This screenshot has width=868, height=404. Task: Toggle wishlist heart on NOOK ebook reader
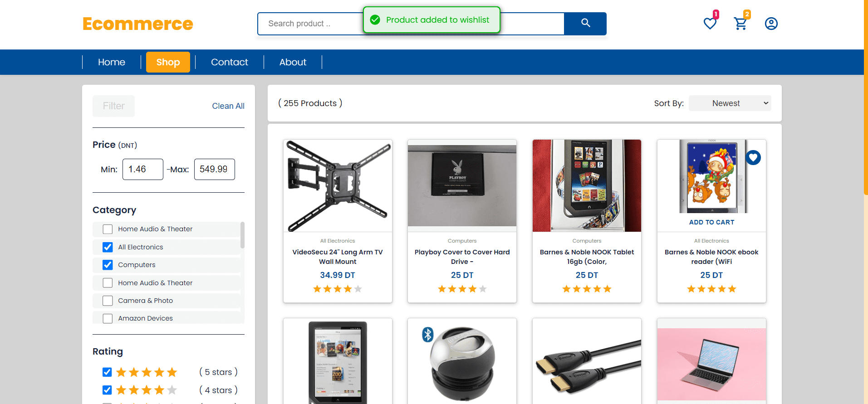753,157
